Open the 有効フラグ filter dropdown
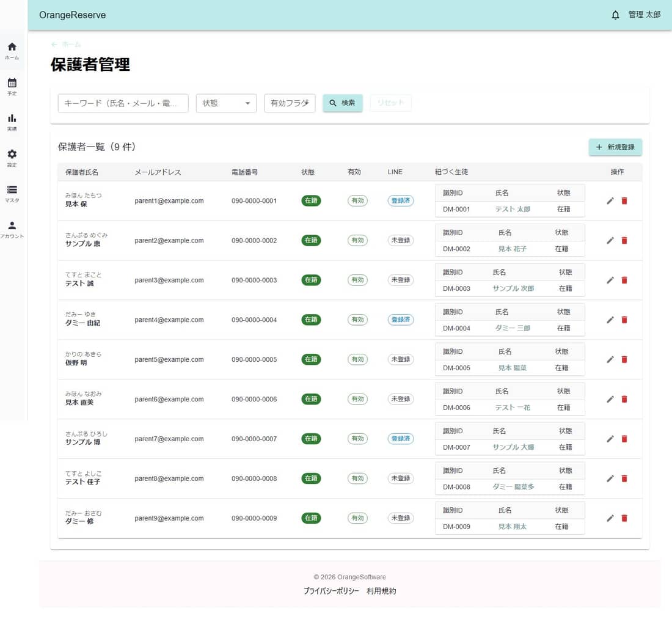The height and width of the screenshot is (619, 672). coord(290,103)
